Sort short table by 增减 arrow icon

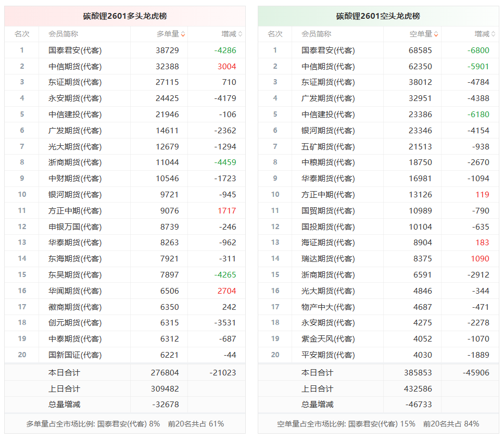(494, 34)
